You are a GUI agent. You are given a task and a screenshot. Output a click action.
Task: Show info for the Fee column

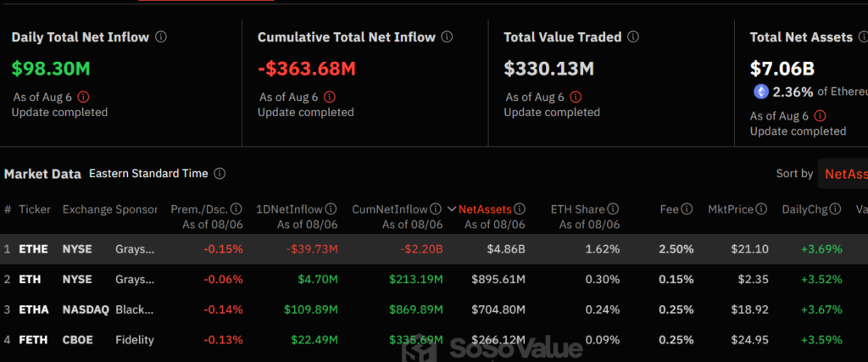point(687,209)
